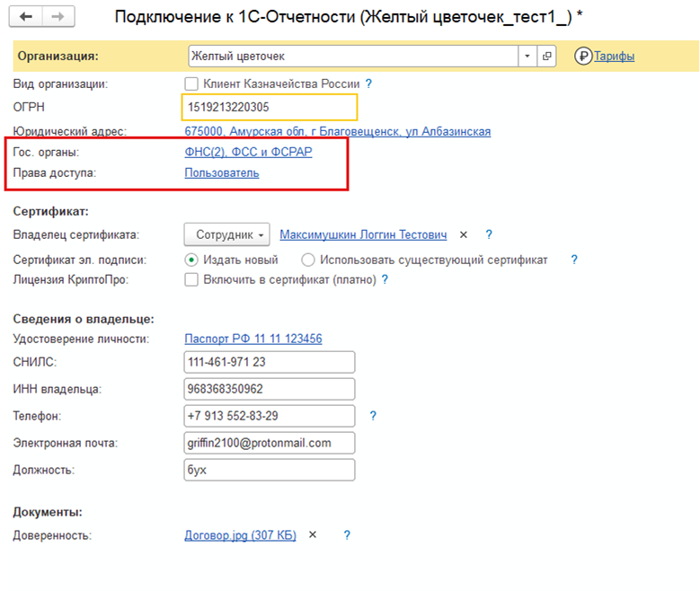Go back with the left arrow button
This screenshot has width=700, height=591.
[26, 17]
